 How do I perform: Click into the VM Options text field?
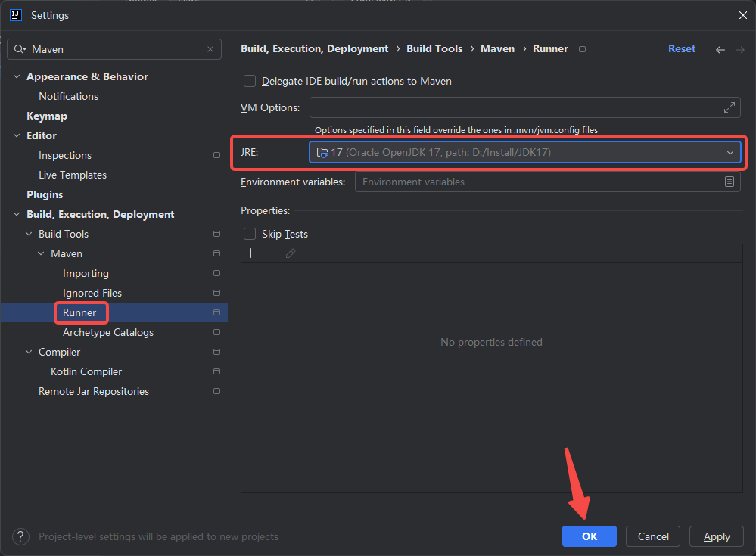[515, 107]
